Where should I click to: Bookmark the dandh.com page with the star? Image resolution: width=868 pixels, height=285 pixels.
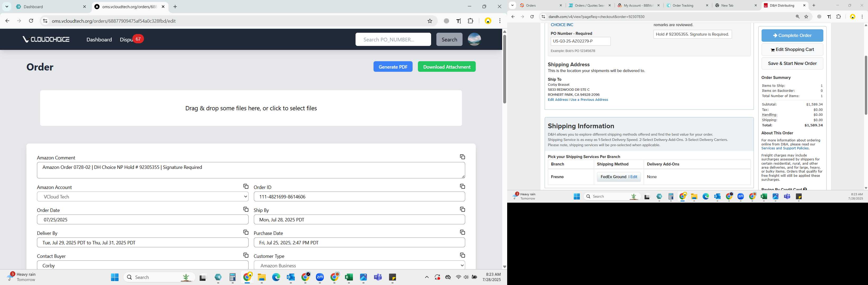pos(806,16)
